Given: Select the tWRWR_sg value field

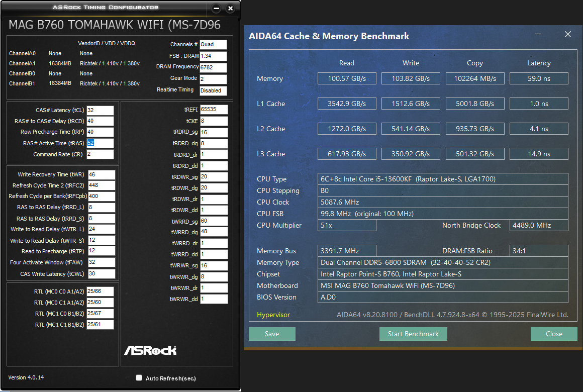Looking at the screenshot, I should click(x=214, y=265).
